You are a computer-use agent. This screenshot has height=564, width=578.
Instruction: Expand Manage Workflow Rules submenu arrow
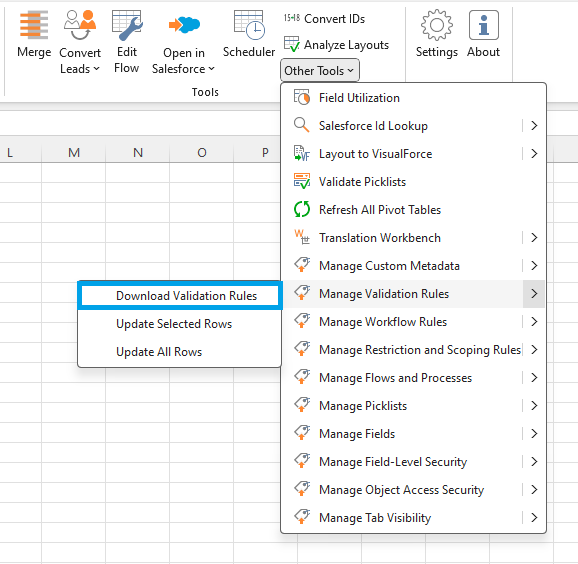point(534,321)
